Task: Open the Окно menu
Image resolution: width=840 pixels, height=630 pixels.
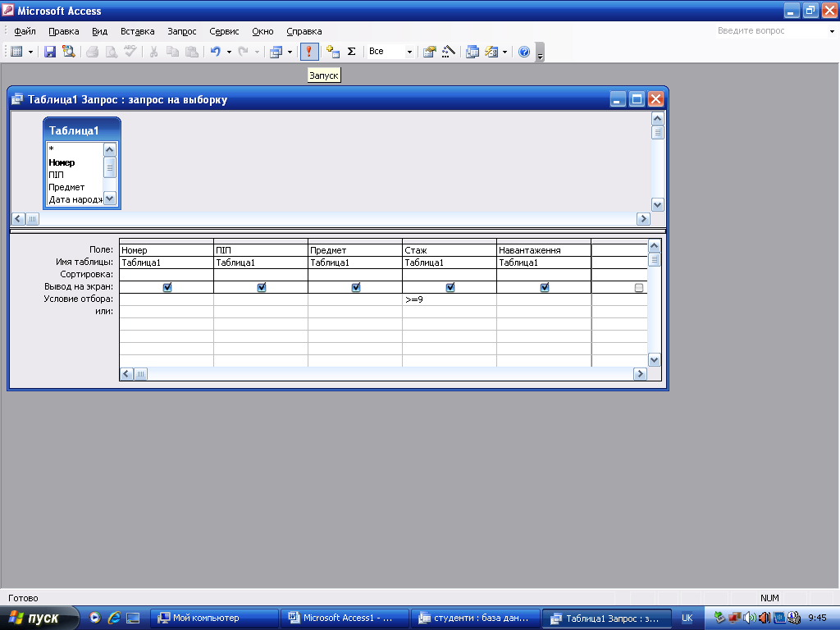Action: point(262,31)
